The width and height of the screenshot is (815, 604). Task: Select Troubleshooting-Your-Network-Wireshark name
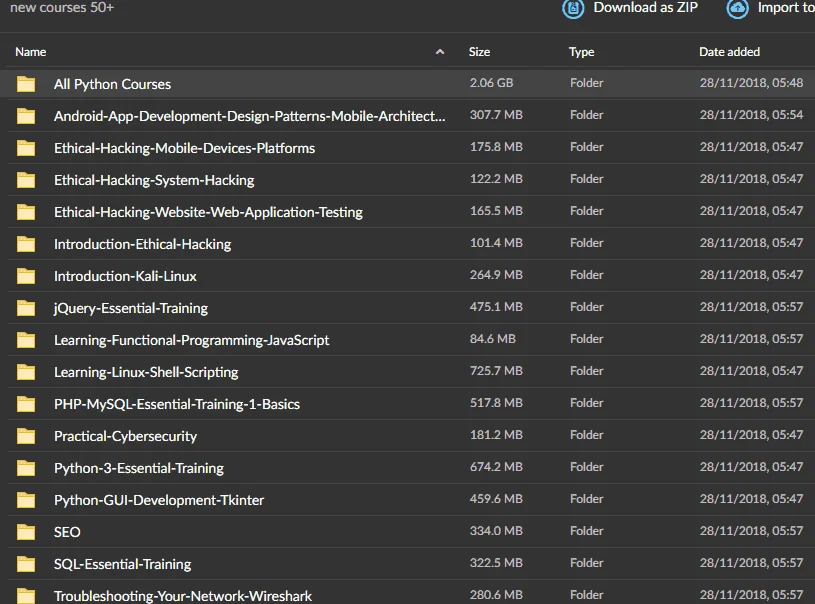coord(183,596)
